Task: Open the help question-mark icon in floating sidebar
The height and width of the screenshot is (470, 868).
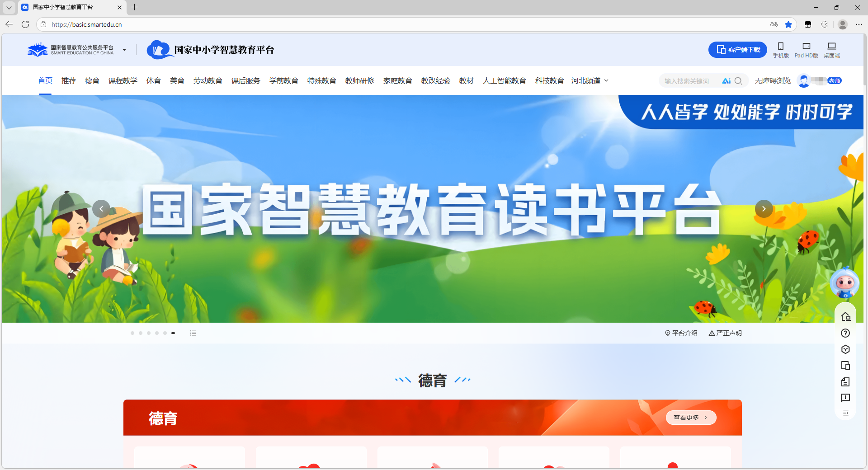Action: click(845, 333)
